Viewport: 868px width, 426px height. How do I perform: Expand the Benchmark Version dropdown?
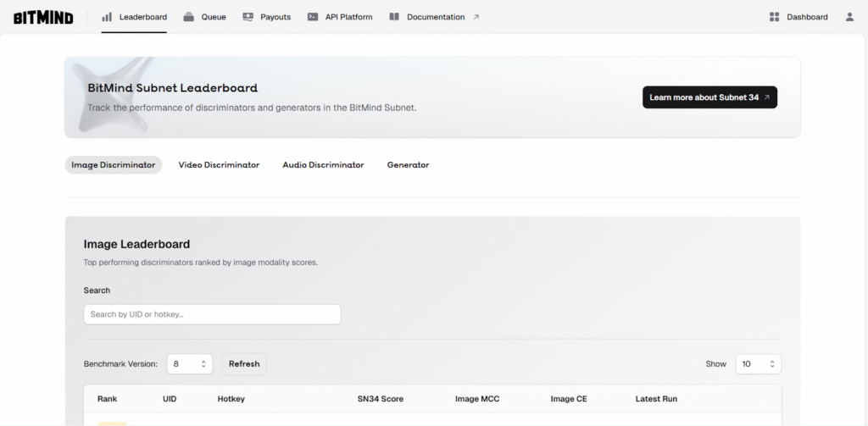190,364
